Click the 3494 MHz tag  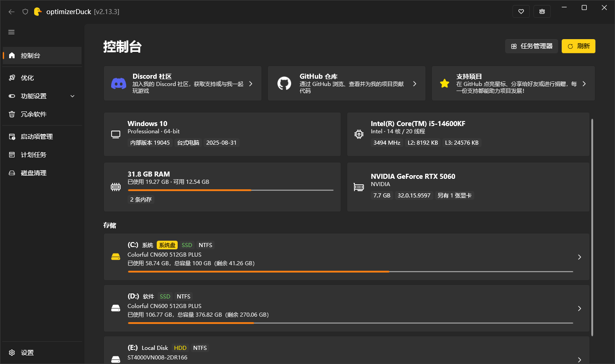point(387,142)
